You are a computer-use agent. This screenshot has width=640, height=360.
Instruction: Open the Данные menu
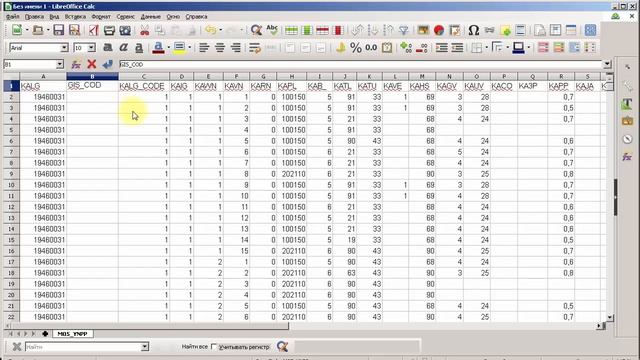point(151,17)
